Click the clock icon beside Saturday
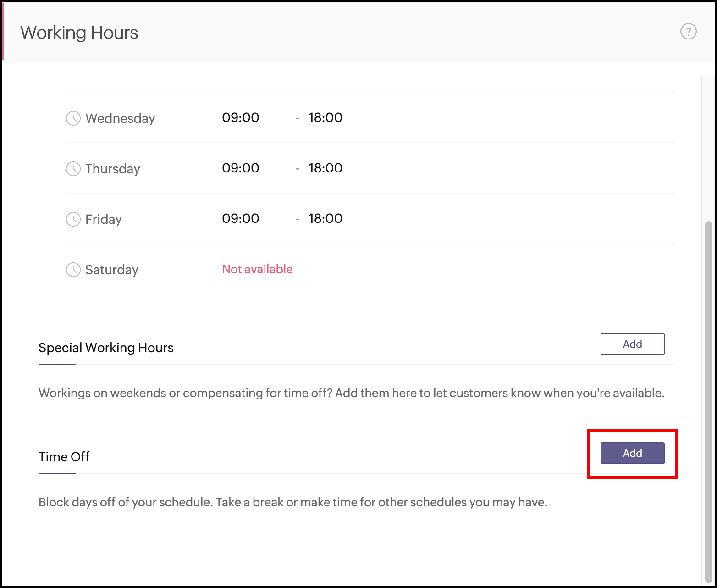Viewport: 717px width, 588px height. click(73, 270)
